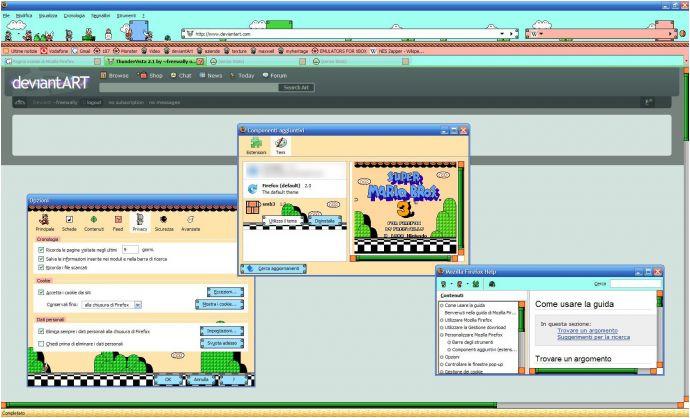Click the green horizontal page scrollbar
690x418 pixels.
click(x=251, y=405)
